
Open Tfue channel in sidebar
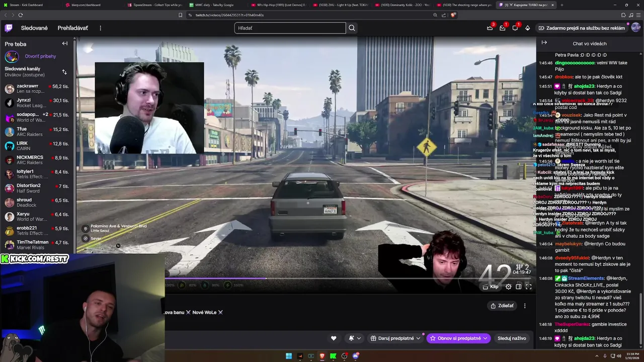[x=37, y=132]
